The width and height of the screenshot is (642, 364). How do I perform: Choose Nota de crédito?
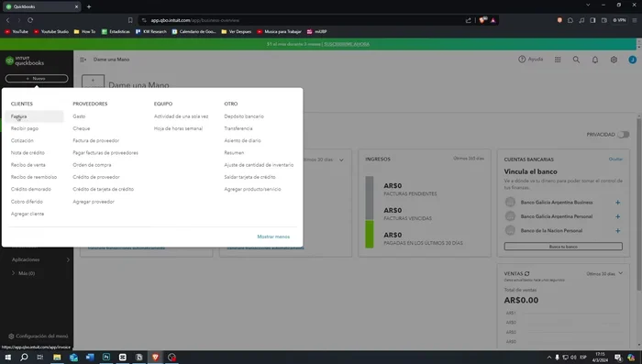click(28, 153)
